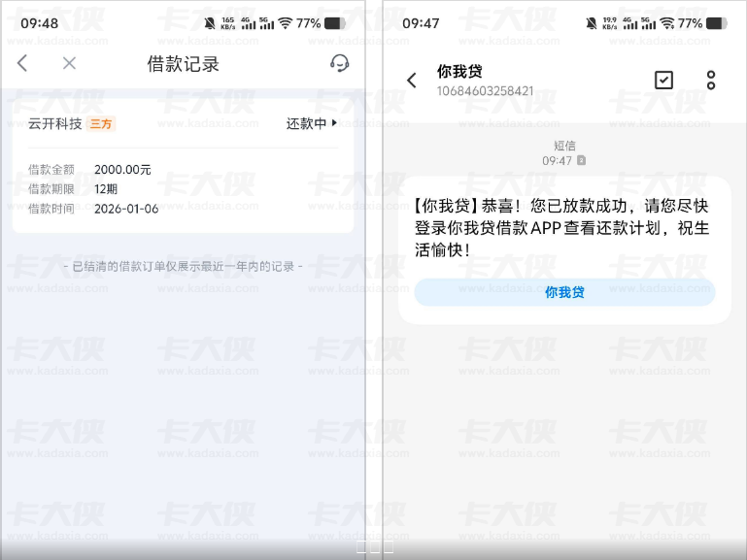Open customer service headset icon
Image resolution: width=747 pixels, height=560 pixels.
(x=340, y=63)
